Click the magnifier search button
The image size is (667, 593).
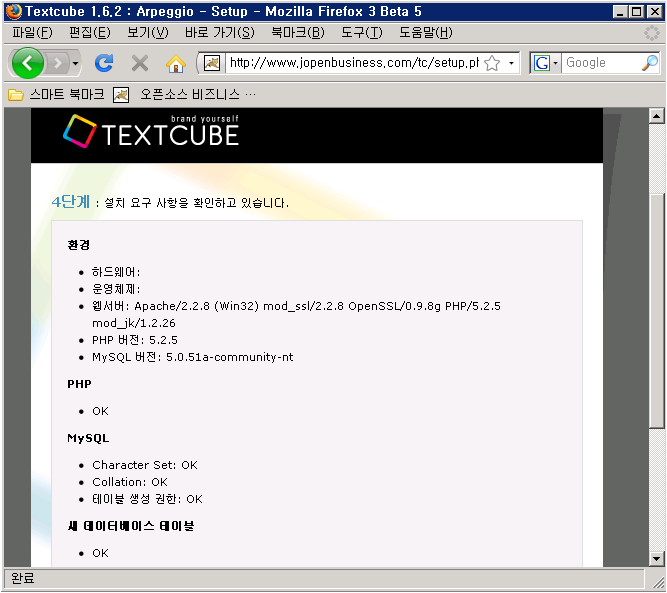coord(650,63)
